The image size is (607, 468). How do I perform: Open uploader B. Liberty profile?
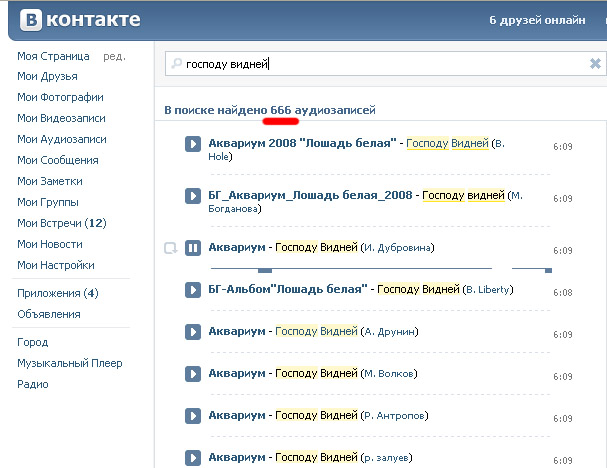pyautogui.click(x=488, y=290)
